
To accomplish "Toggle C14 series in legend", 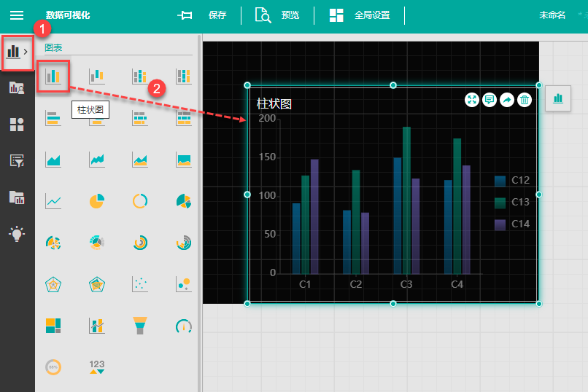I will [512, 224].
